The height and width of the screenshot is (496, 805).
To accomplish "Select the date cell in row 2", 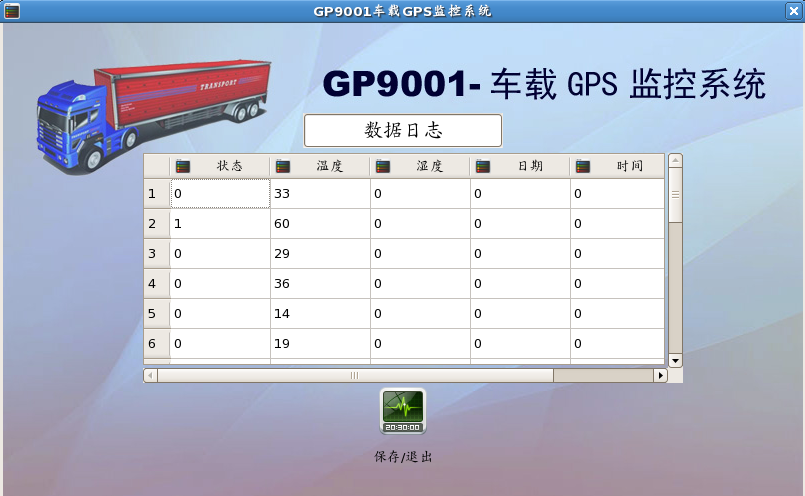I will pyautogui.click(x=520, y=223).
